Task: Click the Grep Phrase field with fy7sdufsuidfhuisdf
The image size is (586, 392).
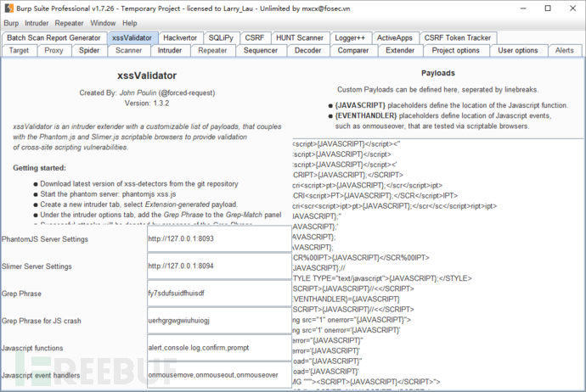Action: click(219, 293)
